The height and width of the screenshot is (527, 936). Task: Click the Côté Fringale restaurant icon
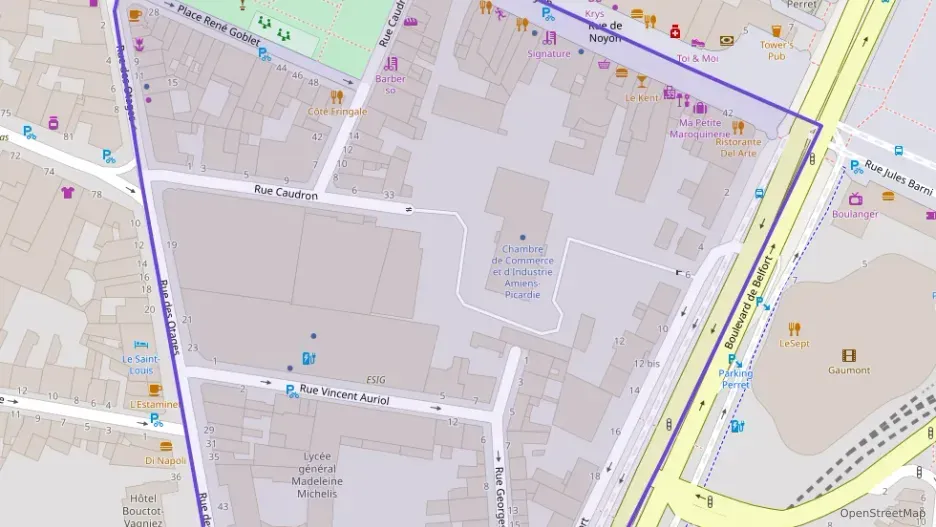(337, 97)
